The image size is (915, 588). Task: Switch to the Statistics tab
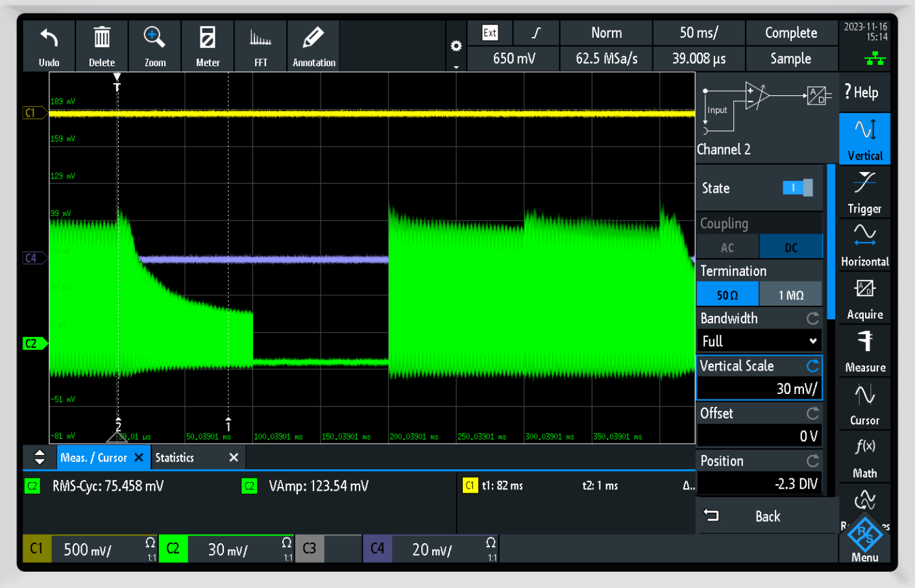click(x=175, y=458)
